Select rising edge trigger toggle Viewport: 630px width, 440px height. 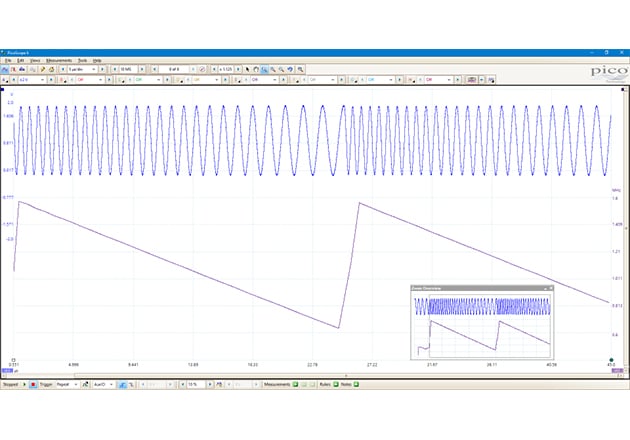122,385
